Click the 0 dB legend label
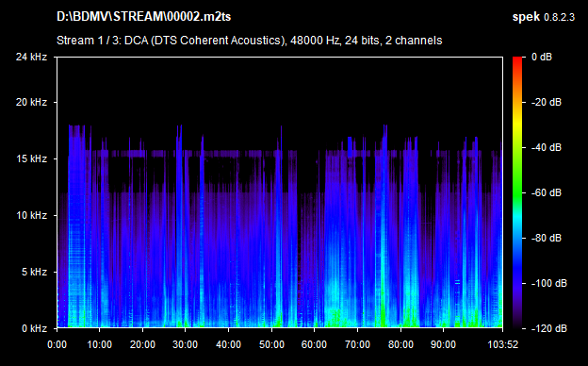 coord(542,57)
